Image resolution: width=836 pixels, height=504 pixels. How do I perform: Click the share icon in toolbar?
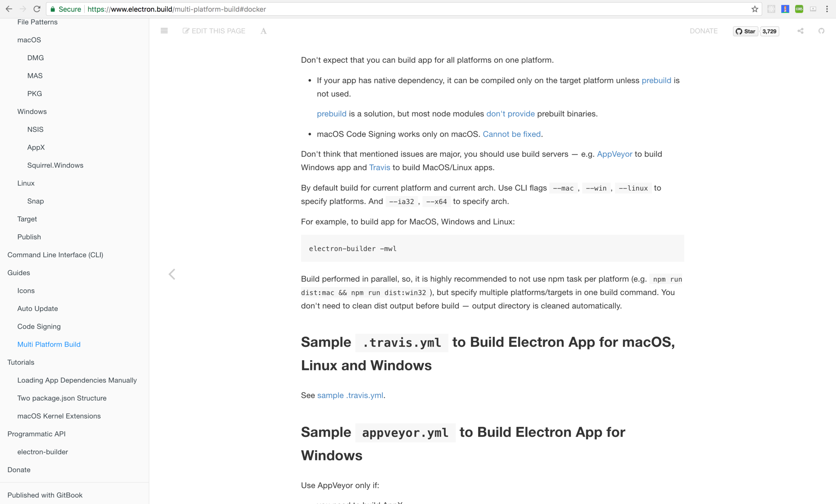point(800,31)
